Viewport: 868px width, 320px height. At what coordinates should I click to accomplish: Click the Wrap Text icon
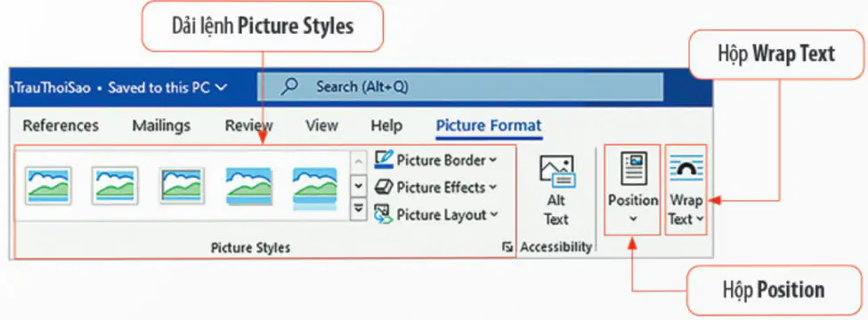coord(686,168)
